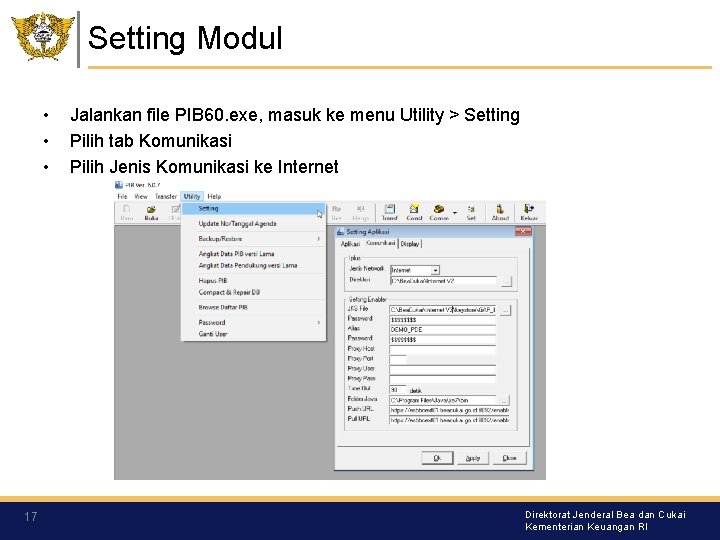Expand the Backup/Restore submenu
The image size is (720, 540).
click(254, 239)
